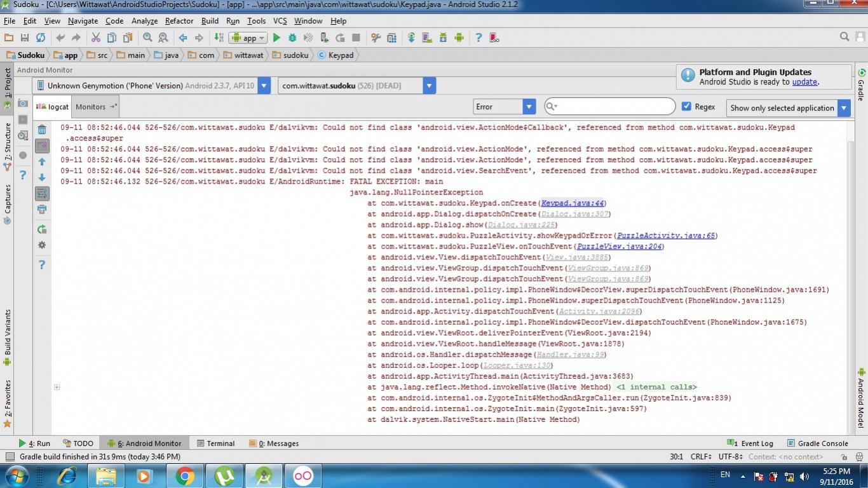Toggle the Use soft wraps icon
Image resolution: width=868 pixels, height=488 pixels.
[42, 193]
